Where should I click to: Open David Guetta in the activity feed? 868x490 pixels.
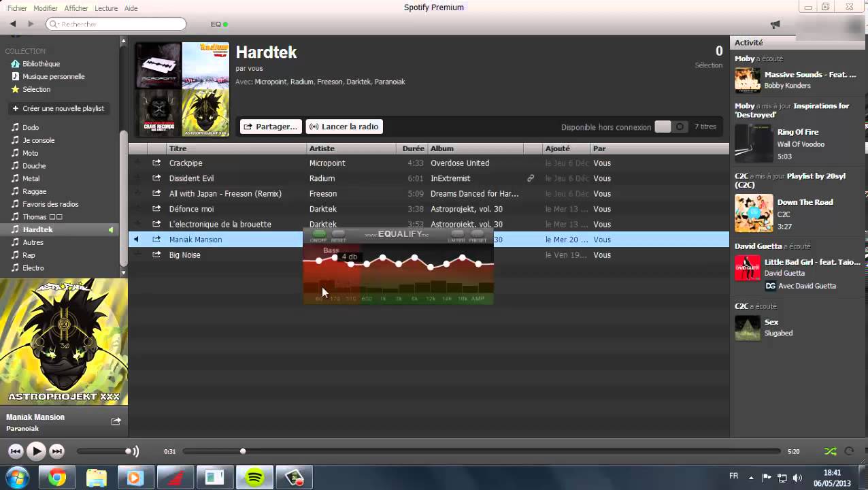click(758, 246)
